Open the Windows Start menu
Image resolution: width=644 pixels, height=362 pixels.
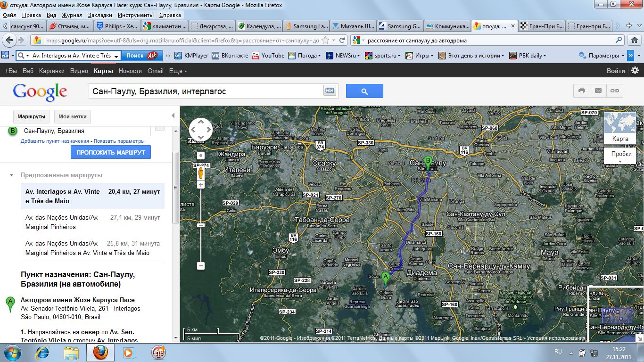click(x=12, y=353)
